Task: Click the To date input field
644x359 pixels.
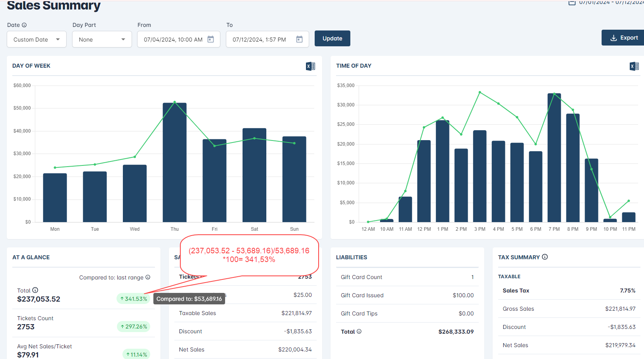Action: point(259,40)
